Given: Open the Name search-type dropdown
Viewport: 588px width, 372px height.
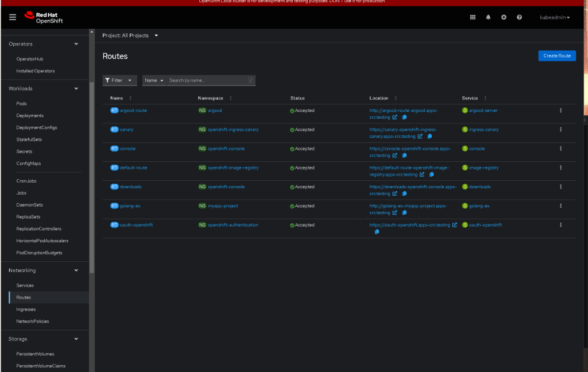Looking at the screenshot, I should (x=154, y=80).
